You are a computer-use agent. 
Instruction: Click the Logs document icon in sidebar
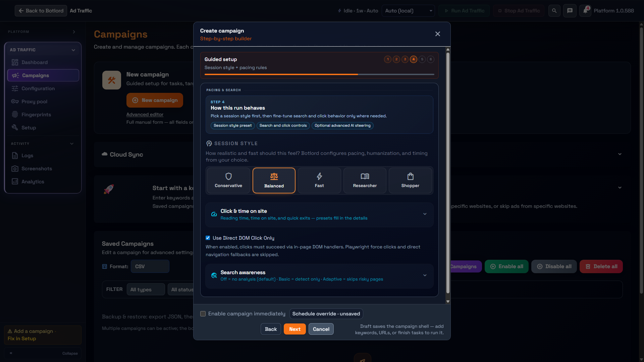[x=15, y=156]
